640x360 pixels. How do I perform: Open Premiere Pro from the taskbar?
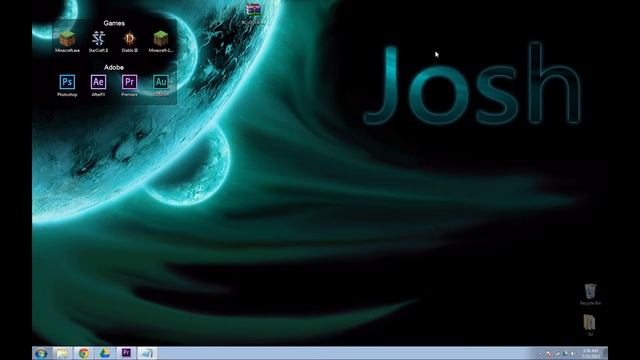(126, 353)
